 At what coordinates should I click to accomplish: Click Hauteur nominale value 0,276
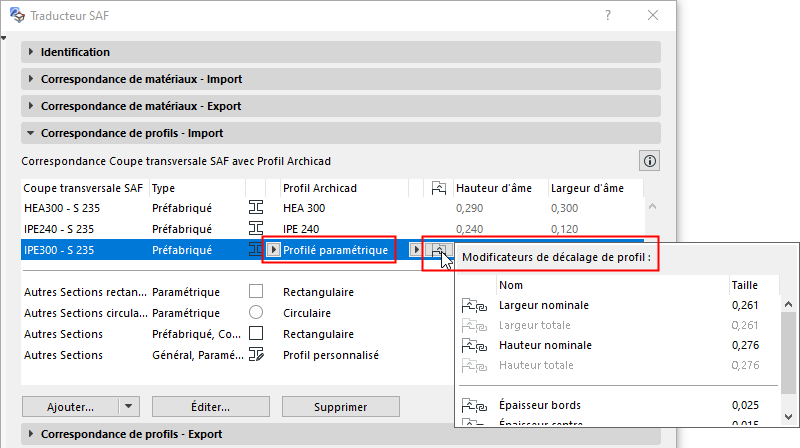[745, 345]
